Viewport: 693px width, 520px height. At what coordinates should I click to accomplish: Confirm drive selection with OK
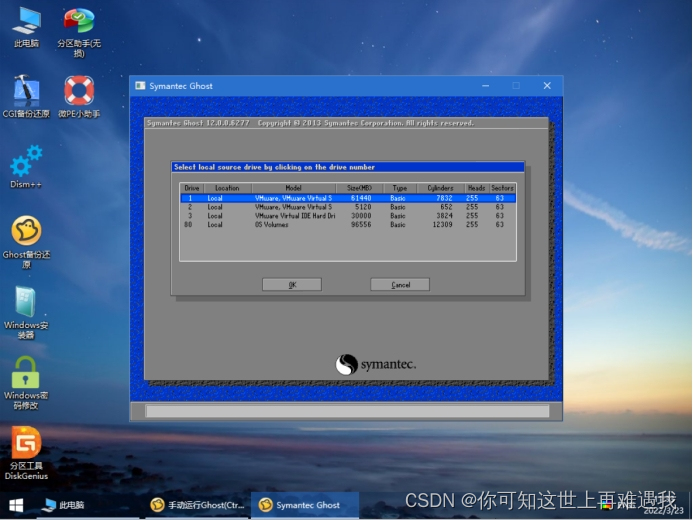(x=292, y=285)
